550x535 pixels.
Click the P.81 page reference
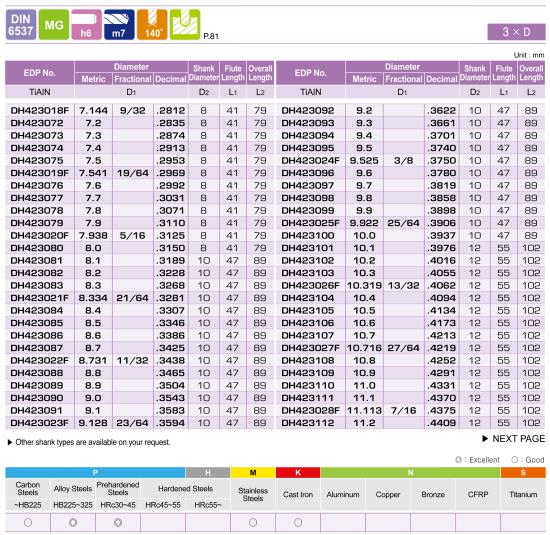point(211,36)
